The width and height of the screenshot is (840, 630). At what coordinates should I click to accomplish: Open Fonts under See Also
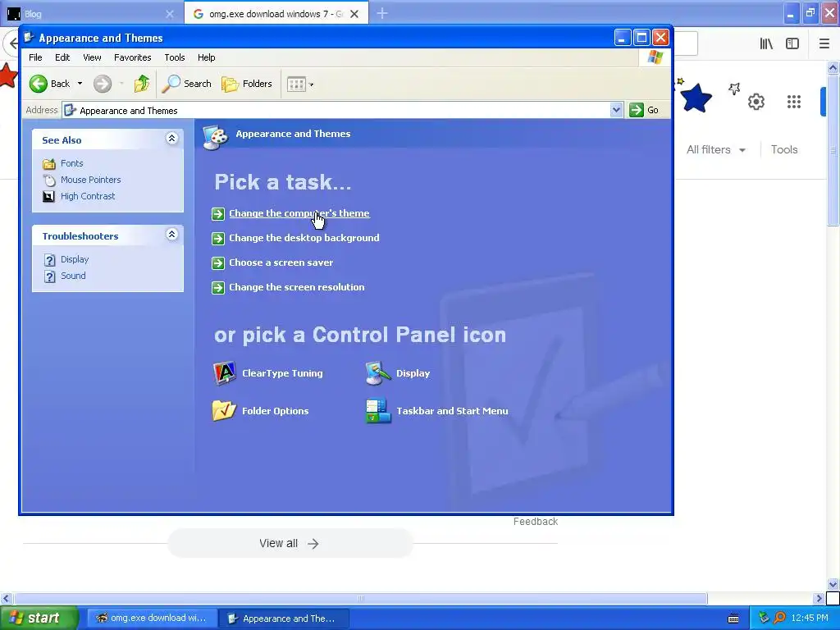[72, 163]
